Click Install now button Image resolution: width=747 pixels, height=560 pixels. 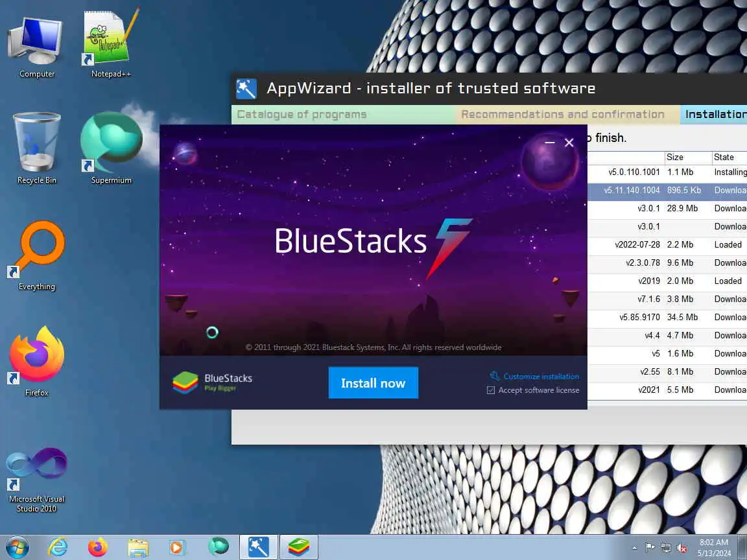tap(373, 383)
